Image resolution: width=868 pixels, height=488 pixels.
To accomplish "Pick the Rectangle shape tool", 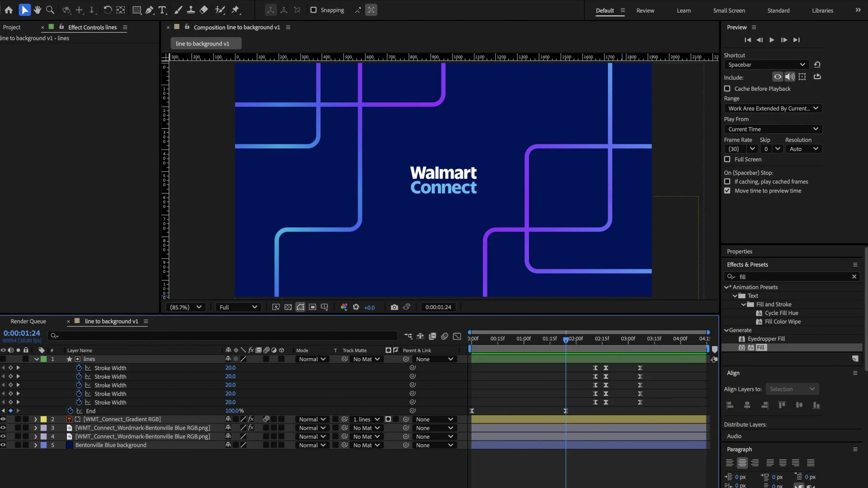I will [136, 10].
